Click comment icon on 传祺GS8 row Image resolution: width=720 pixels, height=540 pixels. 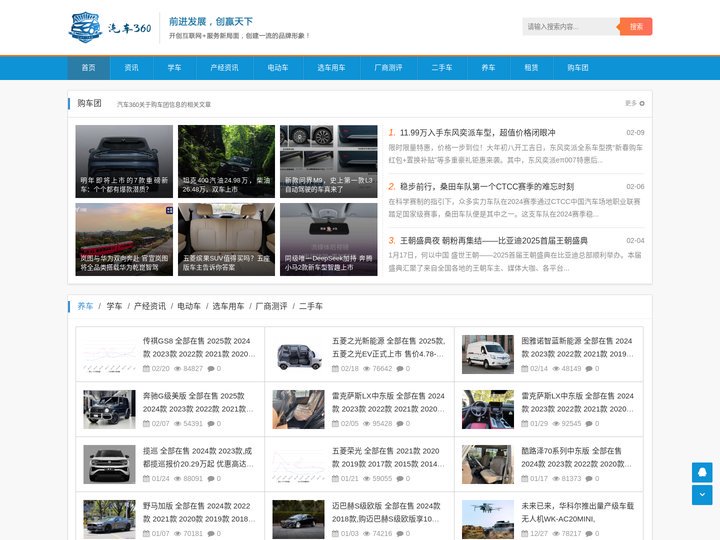211,369
